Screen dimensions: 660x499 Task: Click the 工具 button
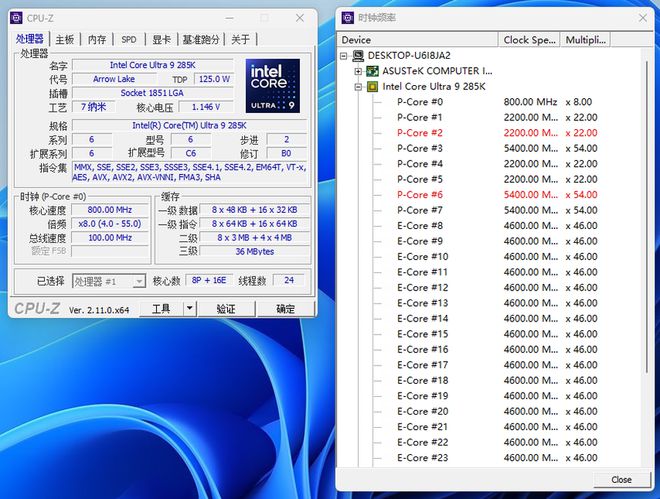(x=161, y=309)
